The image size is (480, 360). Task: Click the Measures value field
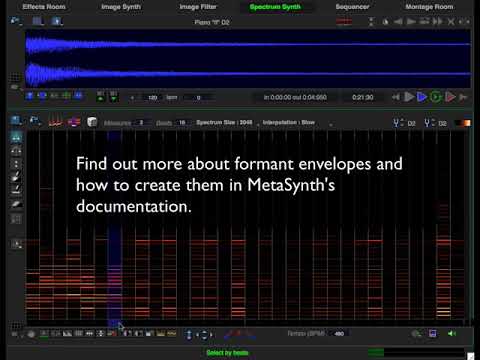(141, 123)
